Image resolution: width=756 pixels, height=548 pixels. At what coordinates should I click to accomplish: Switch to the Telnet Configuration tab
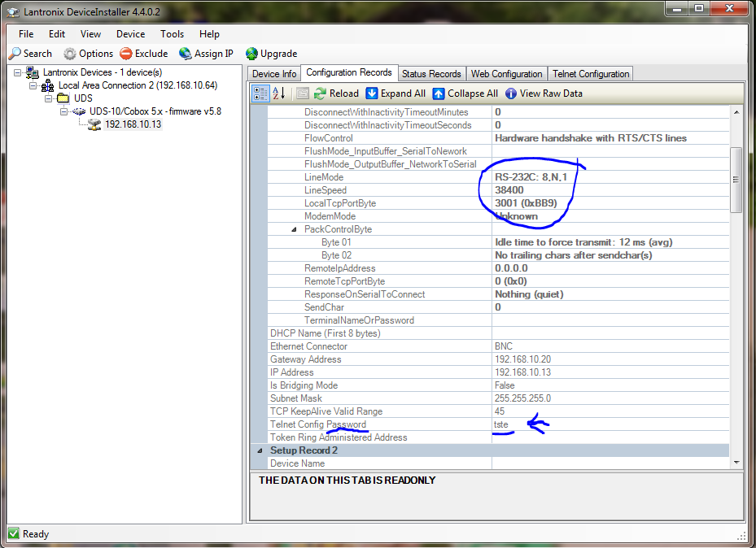coord(591,74)
